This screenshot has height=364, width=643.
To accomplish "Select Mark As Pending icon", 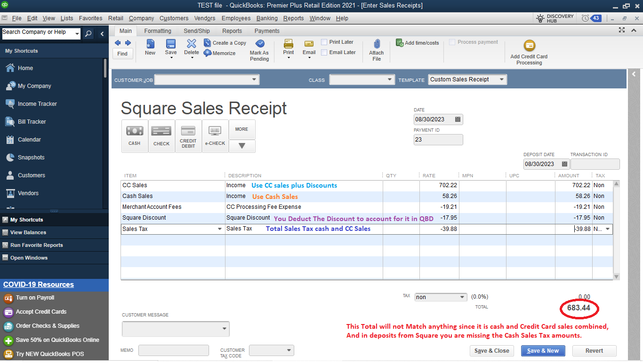I will tap(259, 44).
